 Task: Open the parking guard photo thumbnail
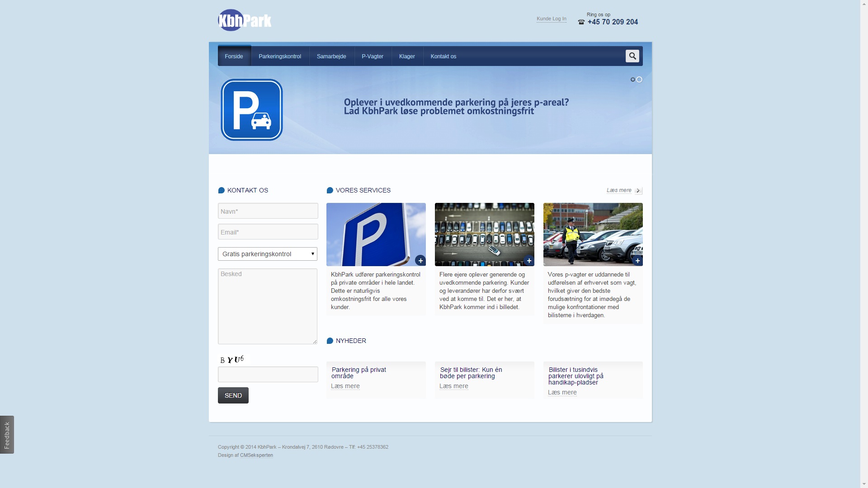point(593,235)
